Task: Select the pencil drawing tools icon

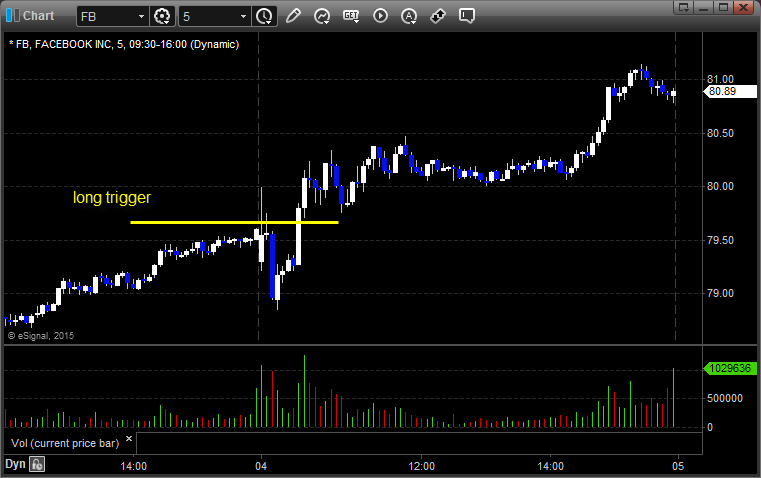Action: [x=293, y=16]
